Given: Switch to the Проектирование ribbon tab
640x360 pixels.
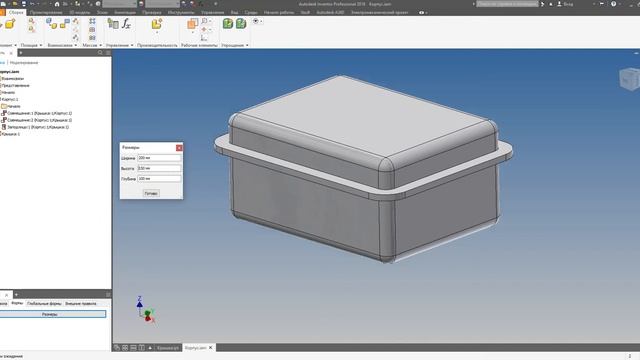Looking at the screenshot, I should (x=46, y=13).
